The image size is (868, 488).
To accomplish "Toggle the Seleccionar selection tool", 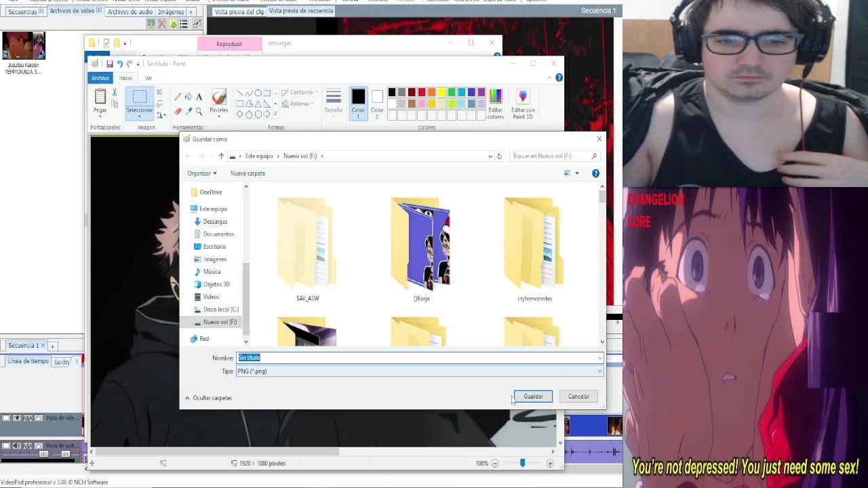I will 140,103.
